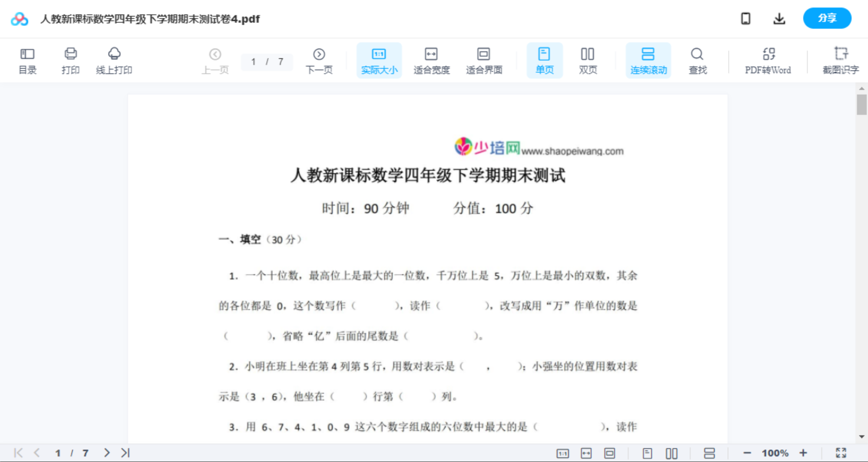The image size is (868, 462).
Task: Open PDF转Word conversion tool
Action: coord(767,60)
